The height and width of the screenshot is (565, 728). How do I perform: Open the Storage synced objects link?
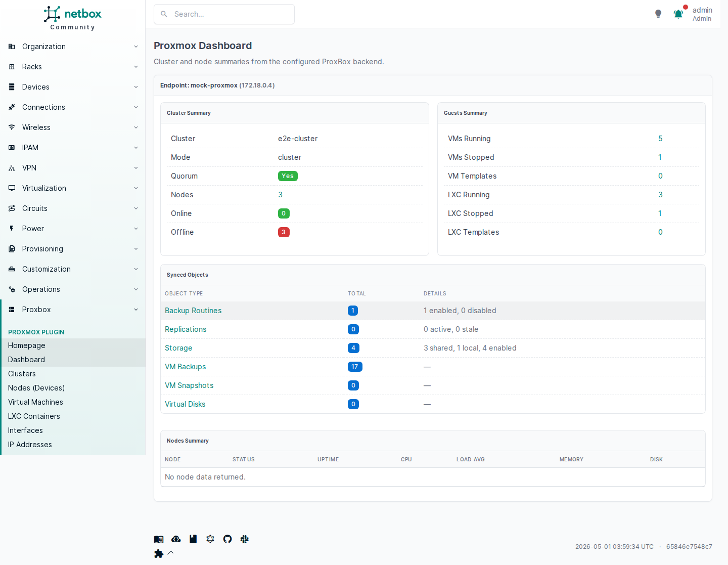click(x=178, y=348)
